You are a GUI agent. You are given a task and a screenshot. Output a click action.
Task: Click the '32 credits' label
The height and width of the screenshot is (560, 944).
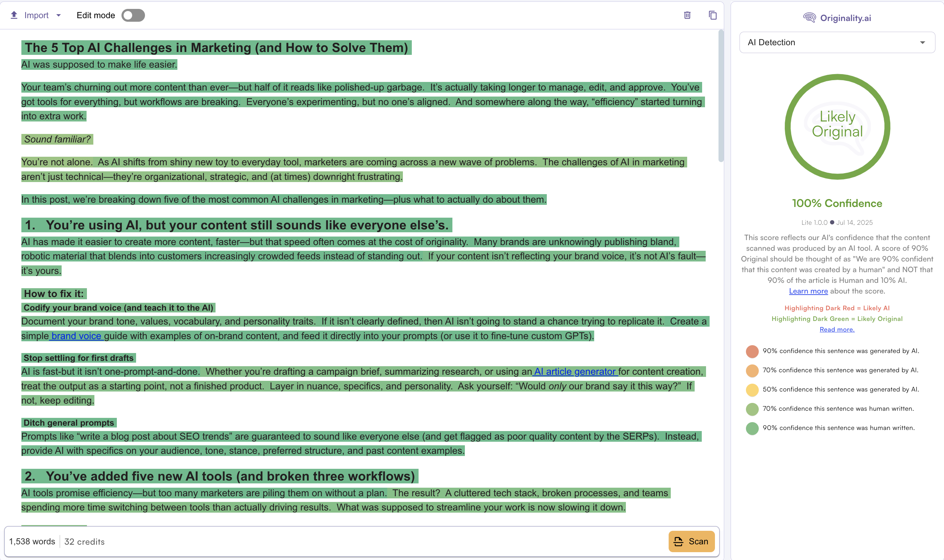84,542
